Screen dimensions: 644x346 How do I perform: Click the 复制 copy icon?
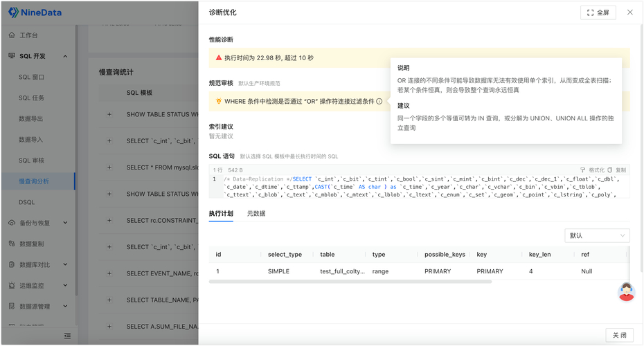pyautogui.click(x=610, y=170)
